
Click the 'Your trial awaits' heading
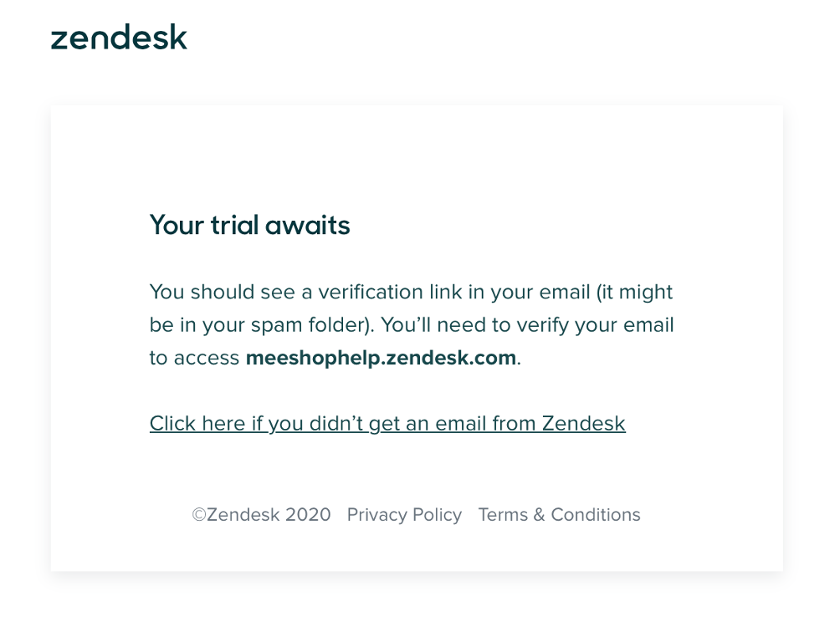(249, 225)
